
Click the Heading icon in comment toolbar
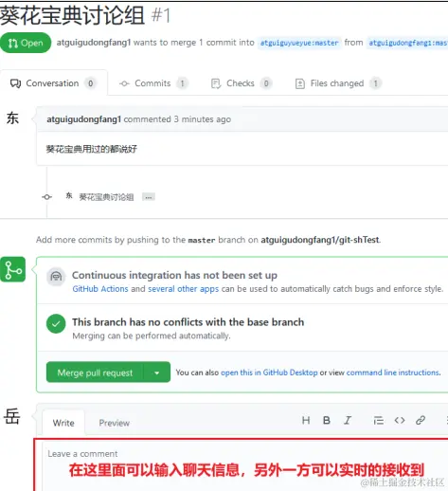point(306,420)
